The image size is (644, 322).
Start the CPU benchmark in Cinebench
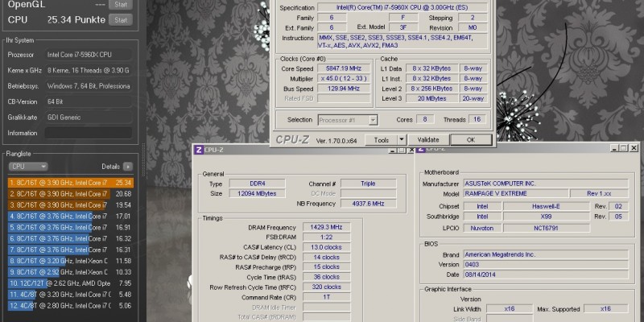[120, 19]
